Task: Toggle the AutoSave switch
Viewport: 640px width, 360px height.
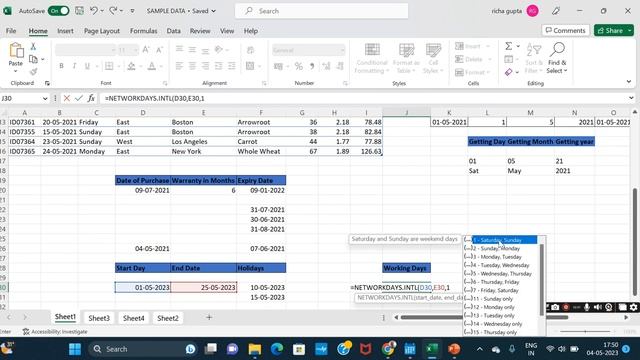Action: (59, 11)
